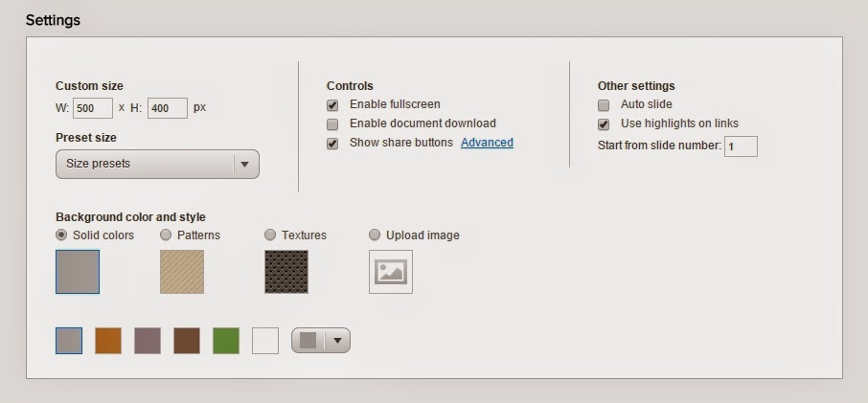Focus the start slide number field
Screen dimensions: 868x403
coord(741,146)
